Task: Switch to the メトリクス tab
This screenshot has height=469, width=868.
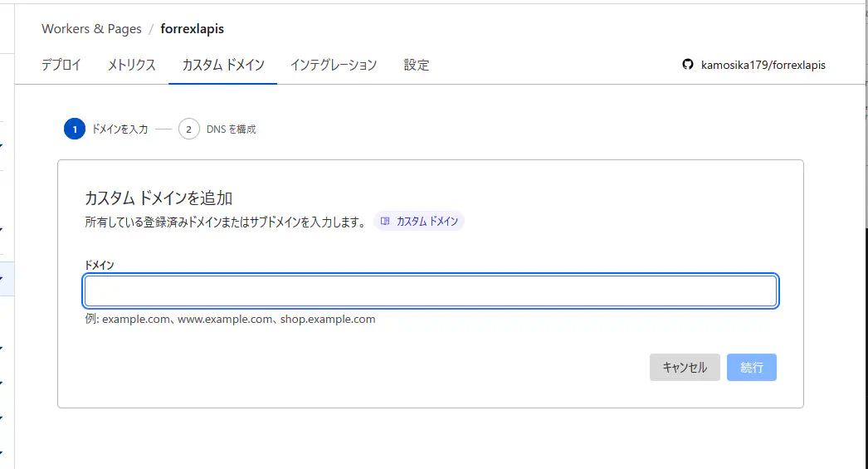Action: (131, 65)
